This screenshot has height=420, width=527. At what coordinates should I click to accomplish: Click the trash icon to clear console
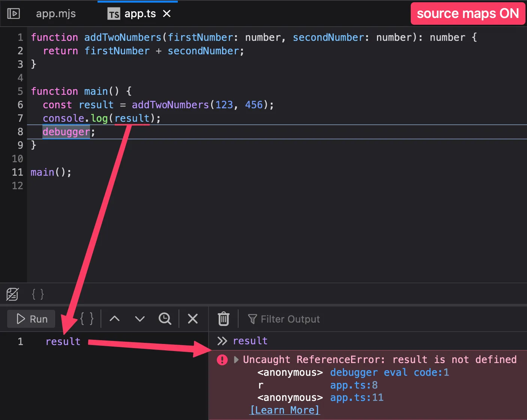223,319
